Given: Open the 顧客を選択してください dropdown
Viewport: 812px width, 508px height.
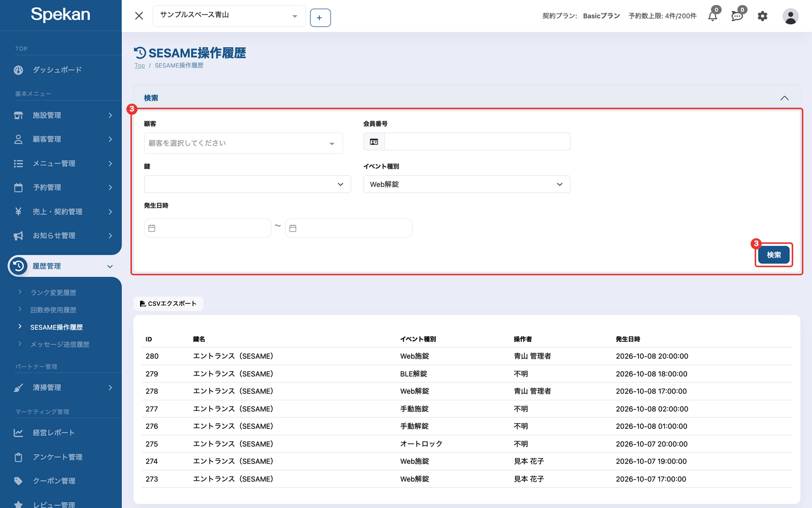Looking at the screenshot, I should 244,143.
